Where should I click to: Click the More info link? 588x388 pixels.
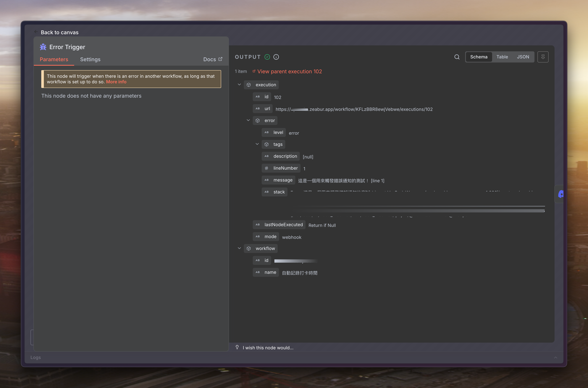116,82
